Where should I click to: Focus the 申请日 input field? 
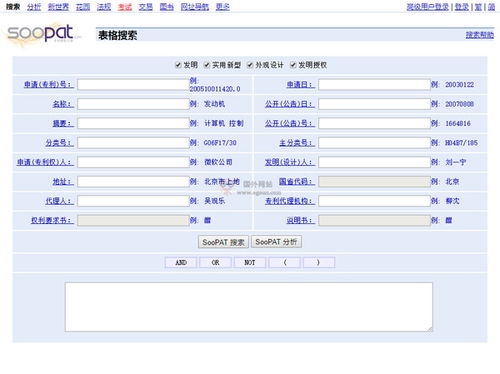[374, 84]
